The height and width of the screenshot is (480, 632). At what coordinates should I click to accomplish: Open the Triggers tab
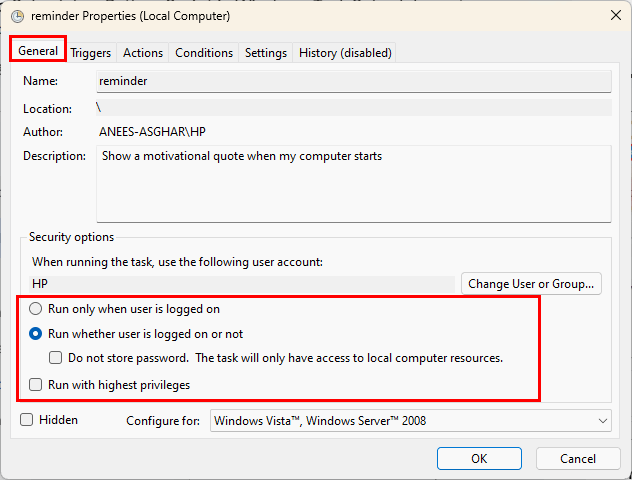point(91,53)
